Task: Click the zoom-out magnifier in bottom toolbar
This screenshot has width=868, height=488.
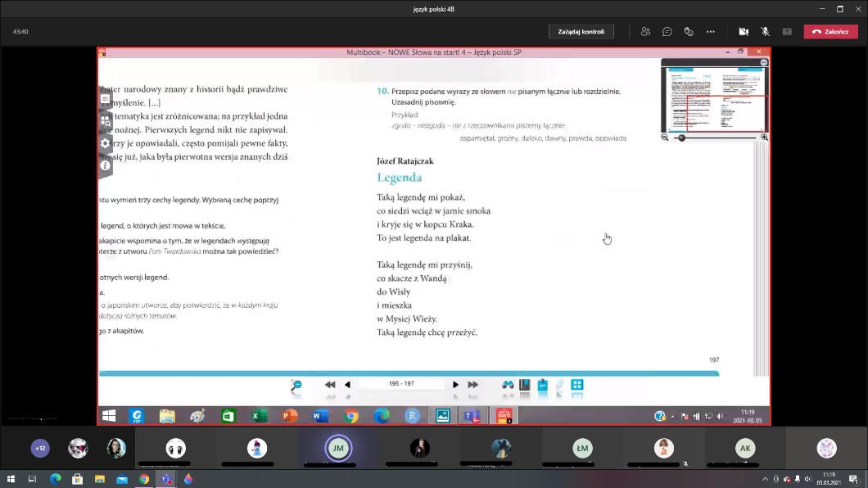Action: coord(296,385)
